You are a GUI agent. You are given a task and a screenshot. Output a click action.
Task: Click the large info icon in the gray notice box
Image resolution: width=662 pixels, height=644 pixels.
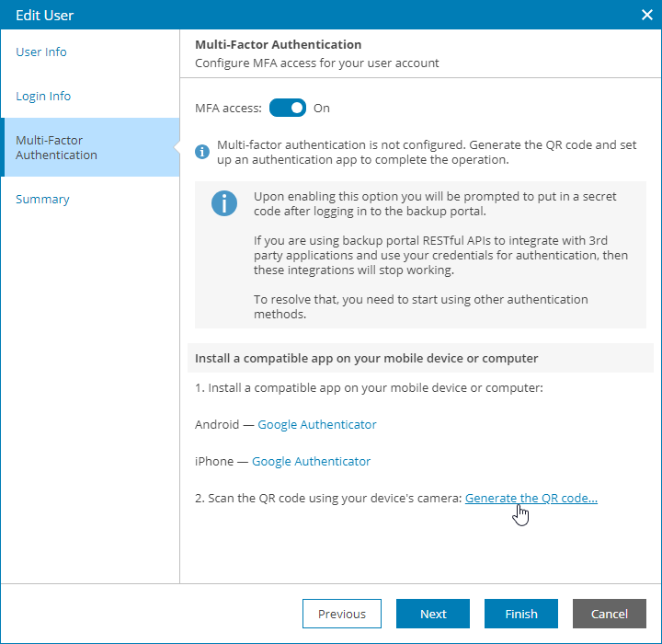pyautogui.click(x=223, y=203)
